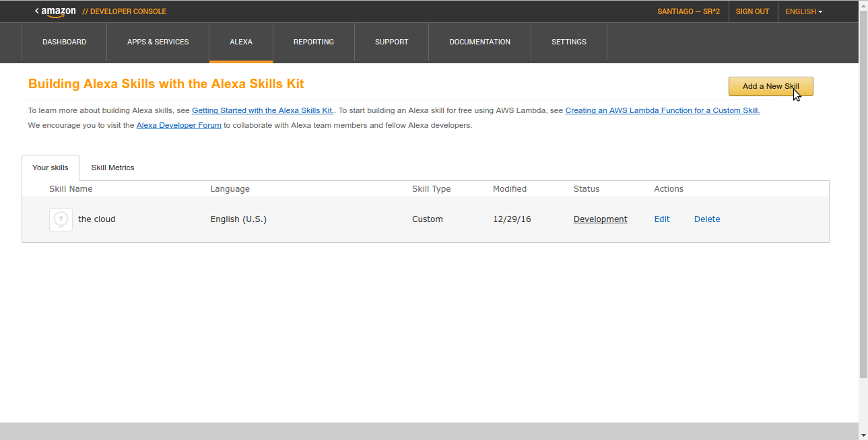868x440 pixels.
Task: Click the 'Custom' skill type cell
Action: click(x=428, y=219)
